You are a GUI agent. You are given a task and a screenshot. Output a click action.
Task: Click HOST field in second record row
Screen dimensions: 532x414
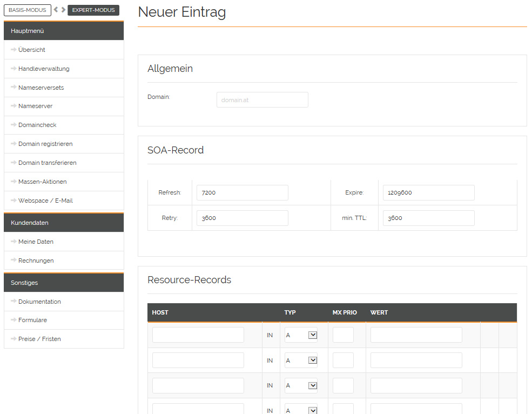(x=198, y=360)
